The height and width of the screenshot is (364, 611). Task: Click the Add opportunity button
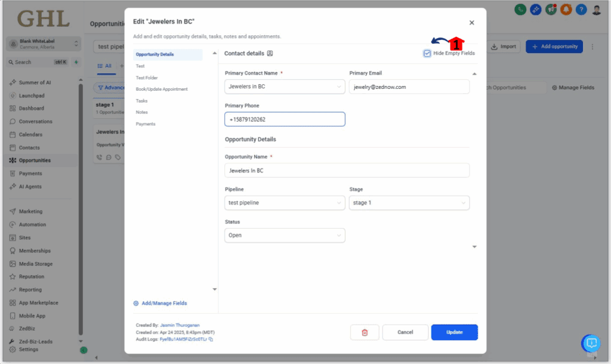coord(554,47)
